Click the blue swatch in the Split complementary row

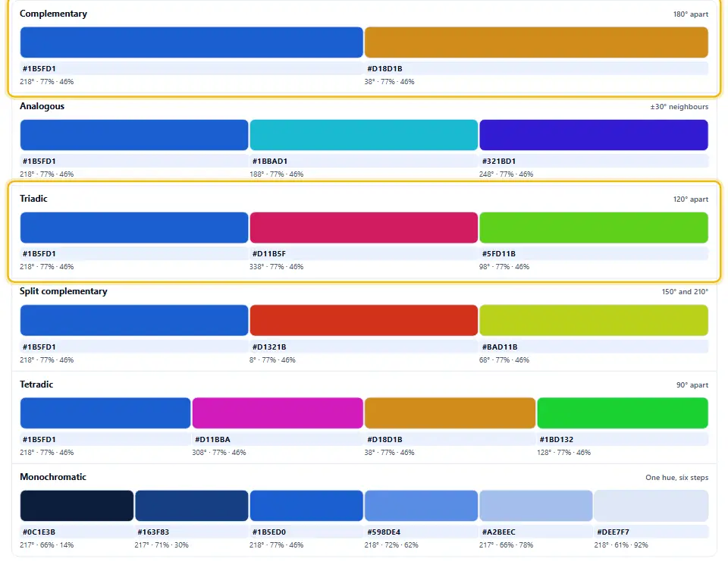(x=134, y=320)
